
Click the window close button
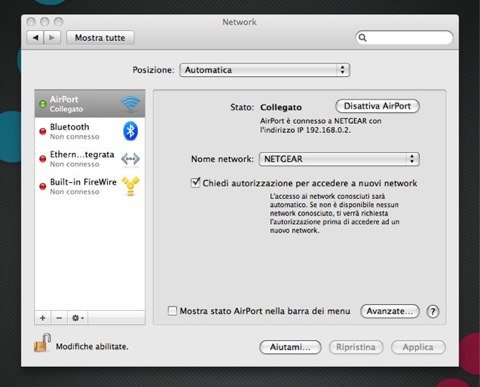(x=31, y=22)
